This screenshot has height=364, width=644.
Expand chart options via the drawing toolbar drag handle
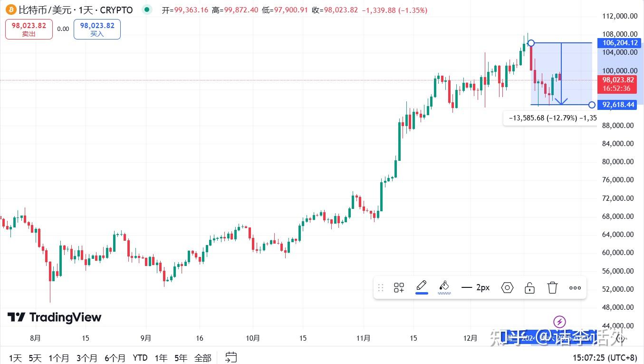(380, 287)
